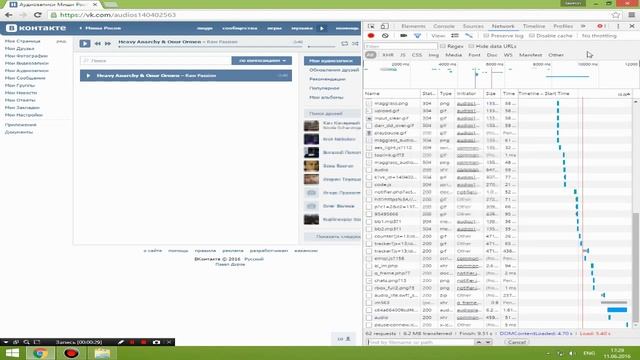Image resolution: width=640 pixels, height=360 pixels.
Task: Filter requests by XHR
Action: coord(388,55)
